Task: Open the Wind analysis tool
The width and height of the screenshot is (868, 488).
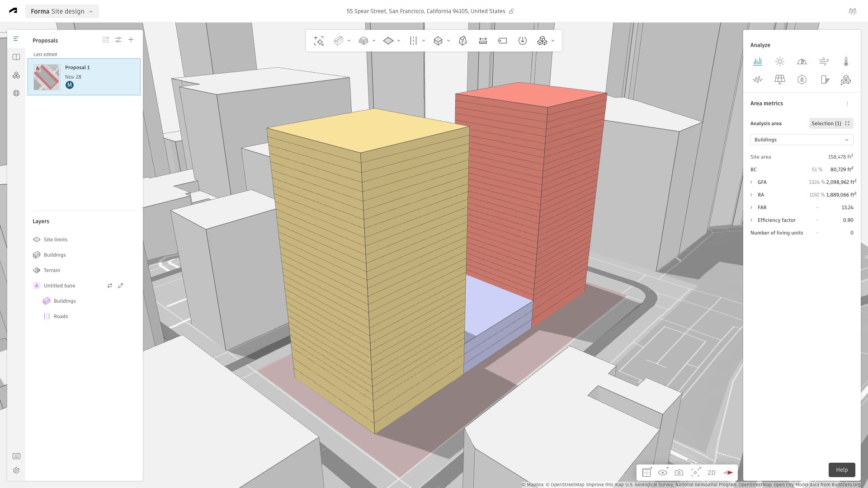Action: [824, 61]
